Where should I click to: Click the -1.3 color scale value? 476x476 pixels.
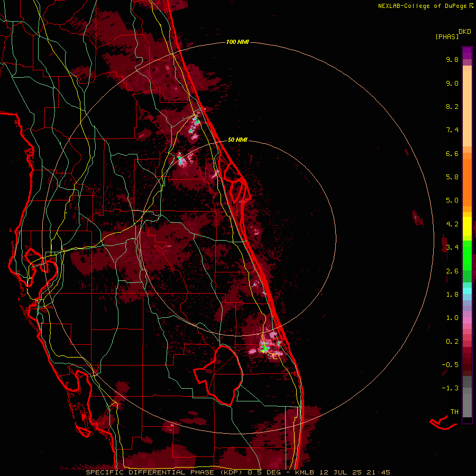tap(450, 388)
